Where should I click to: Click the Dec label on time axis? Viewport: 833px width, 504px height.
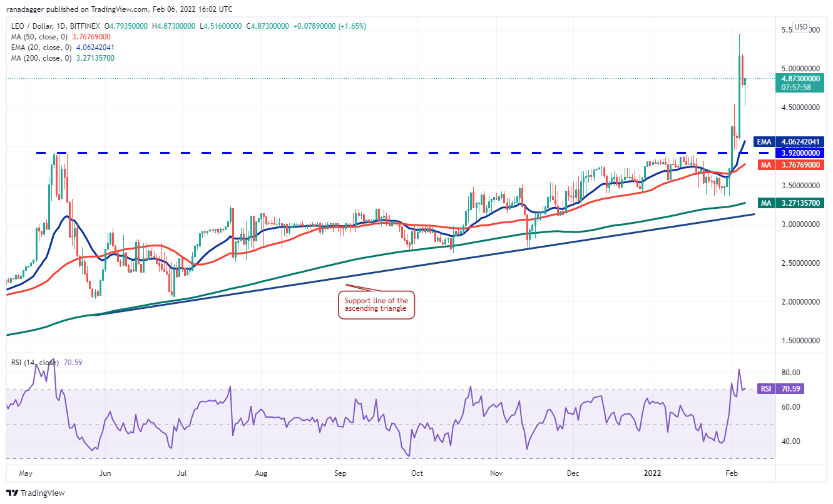tap(573, 473)
